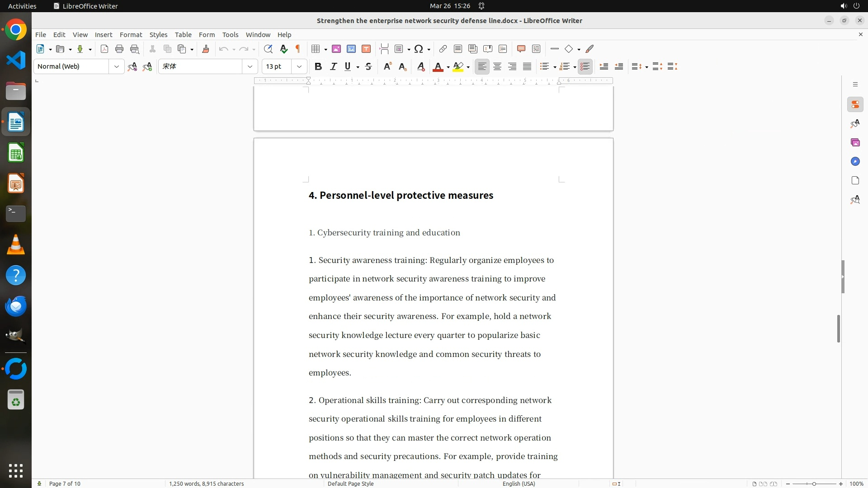Expand the paragraph style dropdown
This screenshot has height=488, width=868.
click(116, 67)
